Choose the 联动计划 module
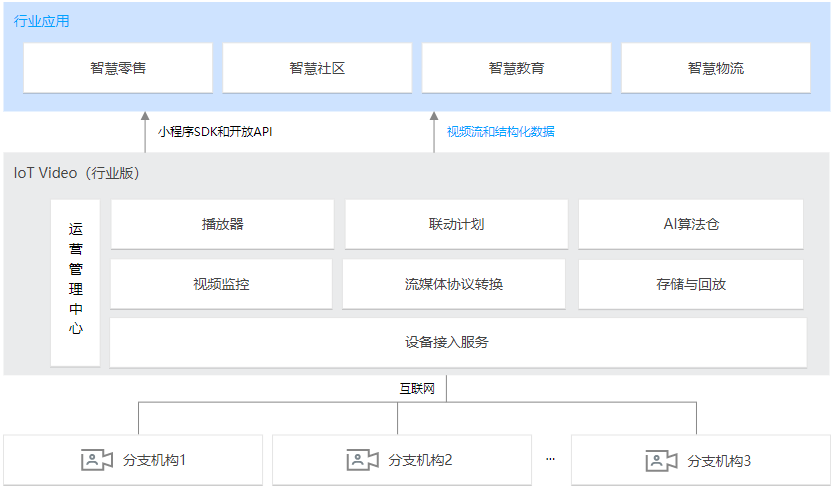Viewport: 834px width, 490px height. tap(456, 224)
